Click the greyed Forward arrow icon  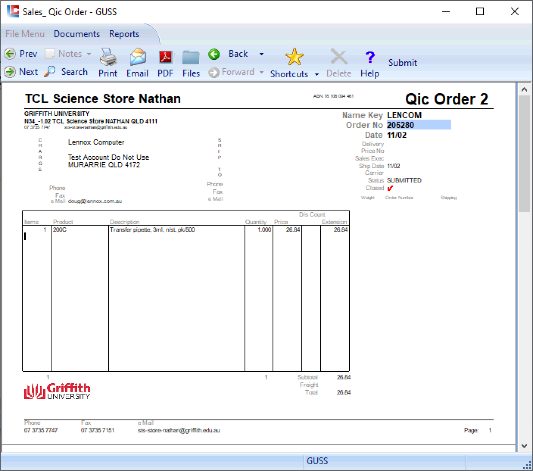213,72
